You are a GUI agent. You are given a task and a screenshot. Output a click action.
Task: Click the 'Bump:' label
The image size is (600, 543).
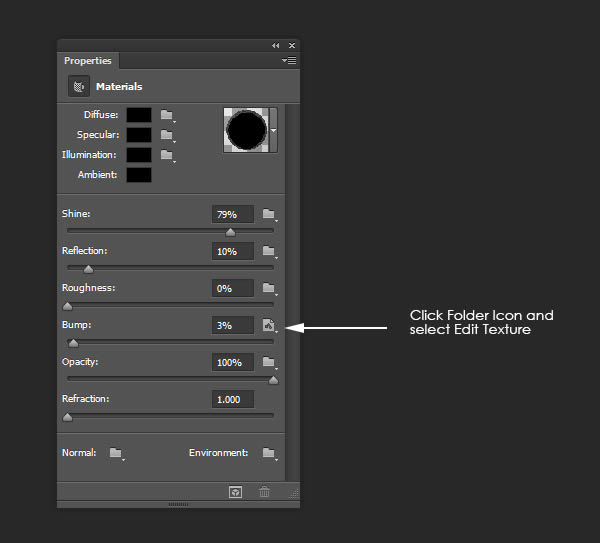(x=77, y=325)
